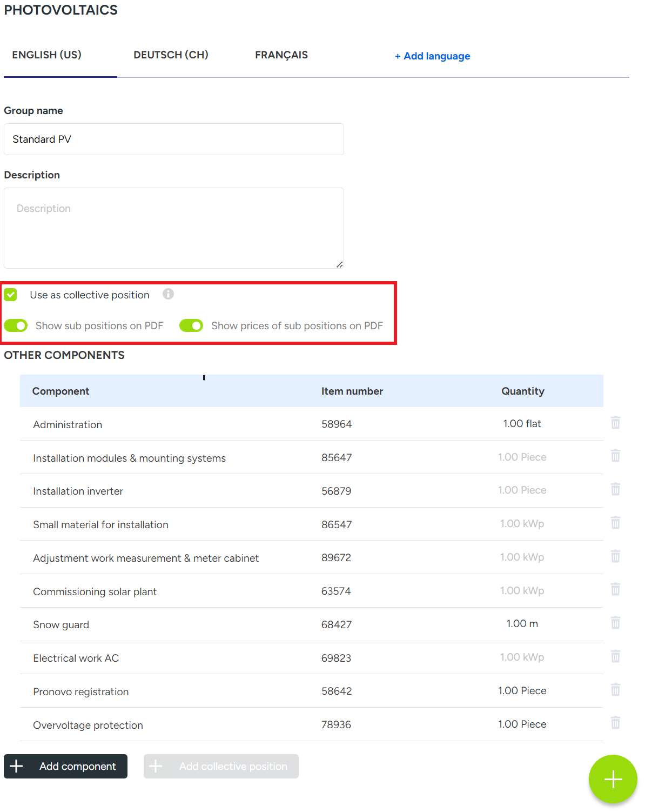Open info tooltip for collective position
Image resolution: width=645 pixels, height=812 pixels.
click(169, 294)
